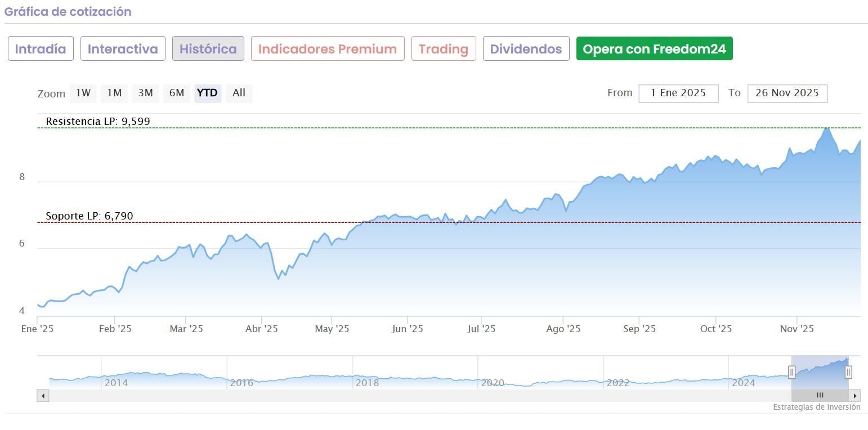Choose the 3M zoom range

pos(145,93)
